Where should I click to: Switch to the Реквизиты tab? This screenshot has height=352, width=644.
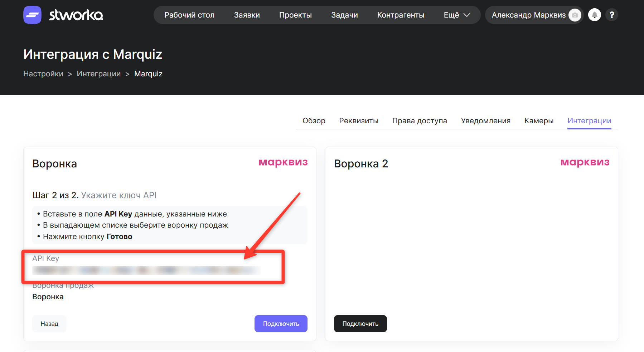359,121
